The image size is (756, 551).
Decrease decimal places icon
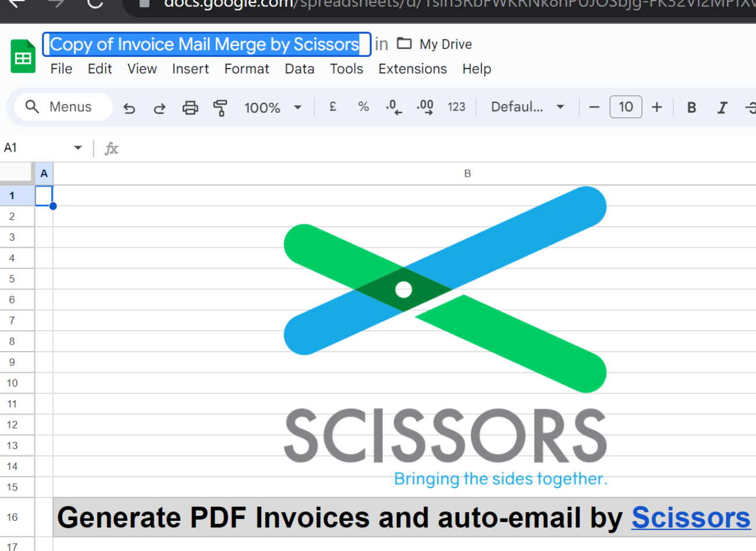394,108
